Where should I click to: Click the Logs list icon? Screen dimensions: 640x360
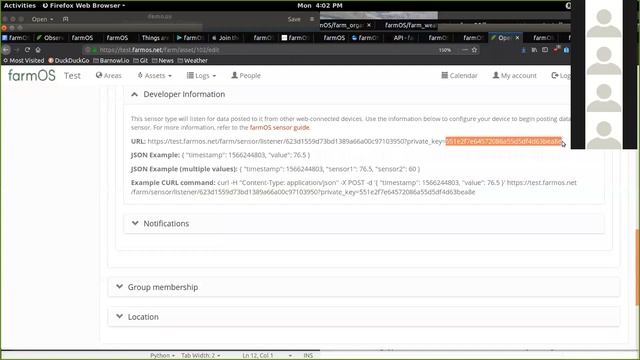coord(190,75)
